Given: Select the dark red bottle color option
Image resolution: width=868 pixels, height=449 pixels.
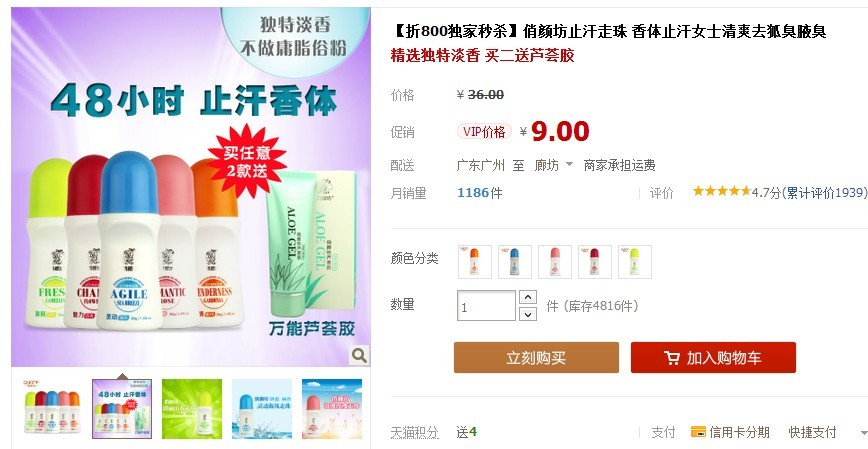Looking at the screenshot, I should [x=595, y=262].
